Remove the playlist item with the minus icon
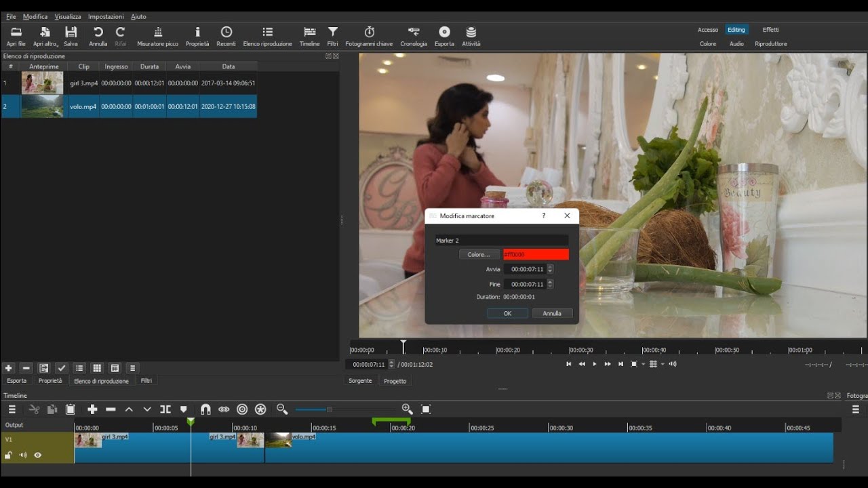 26,368
